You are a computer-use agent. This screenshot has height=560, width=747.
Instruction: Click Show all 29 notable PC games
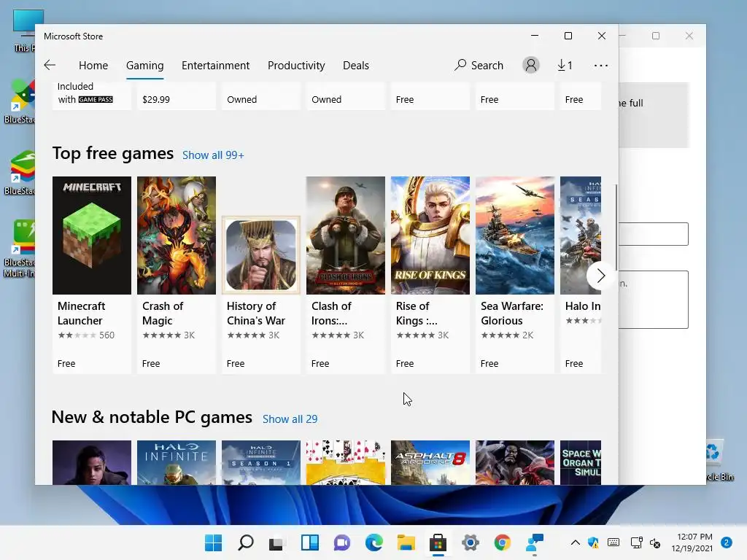tap(290, 419)
